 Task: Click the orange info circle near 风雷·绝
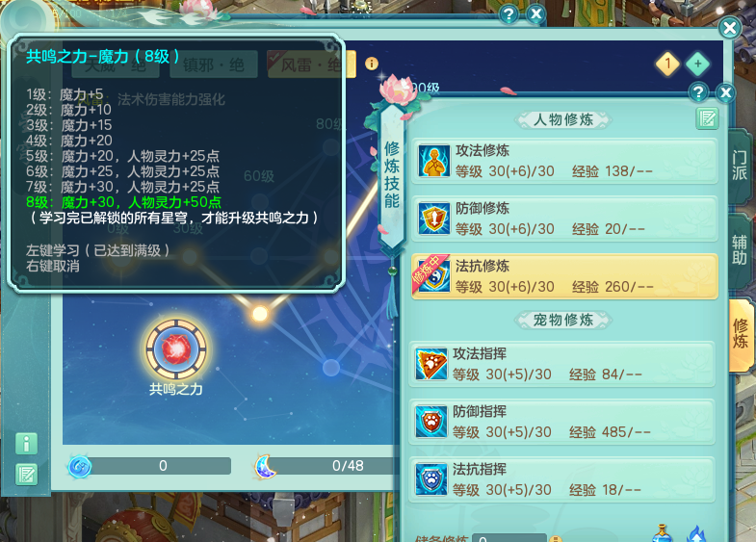pyautogui.click(x=371, y=64)
